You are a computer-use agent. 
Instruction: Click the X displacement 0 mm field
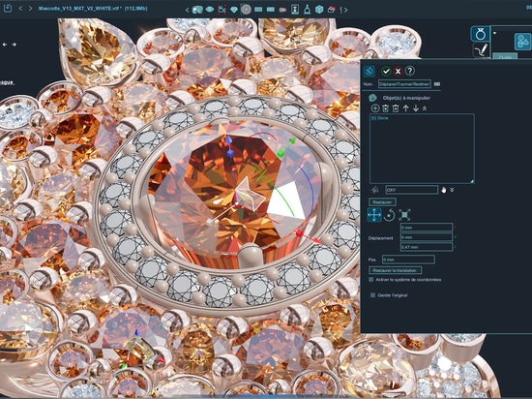click(x=427, y=228)
